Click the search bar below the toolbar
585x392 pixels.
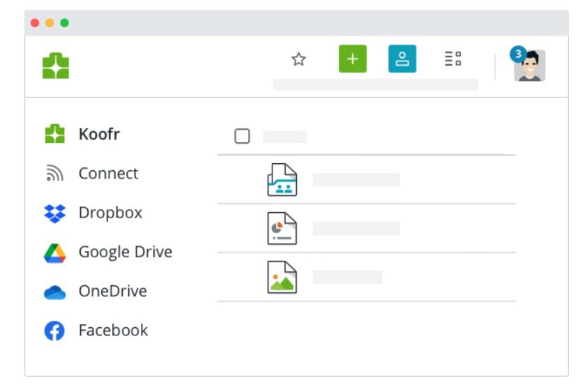click(x=375, y=84)
